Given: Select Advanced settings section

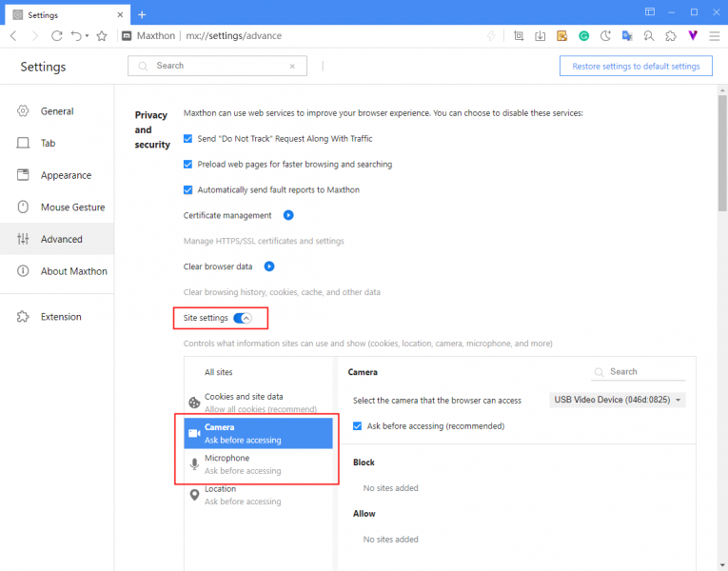Looking at the screenshot, I should 57,239.
